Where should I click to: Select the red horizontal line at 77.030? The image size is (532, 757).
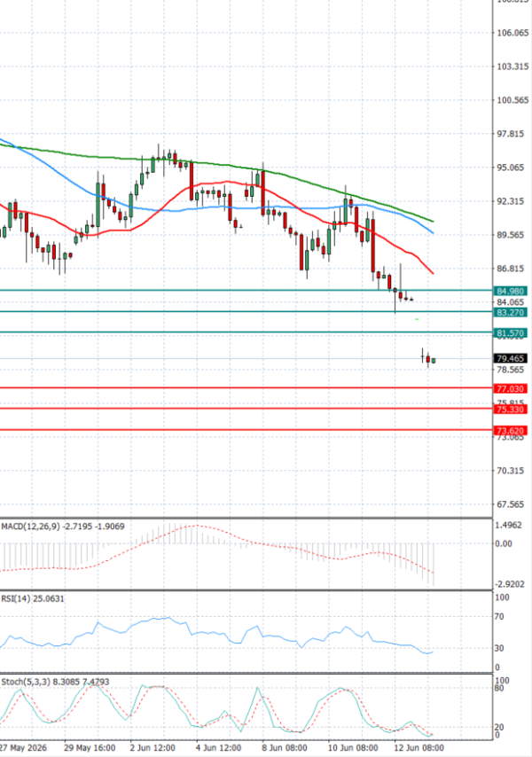pos(246,387)
